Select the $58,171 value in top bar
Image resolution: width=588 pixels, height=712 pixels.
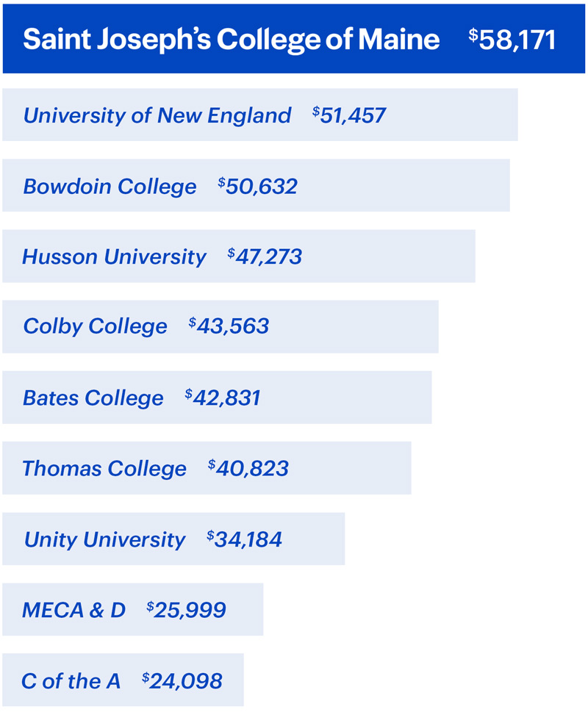(x=512, y=40)
